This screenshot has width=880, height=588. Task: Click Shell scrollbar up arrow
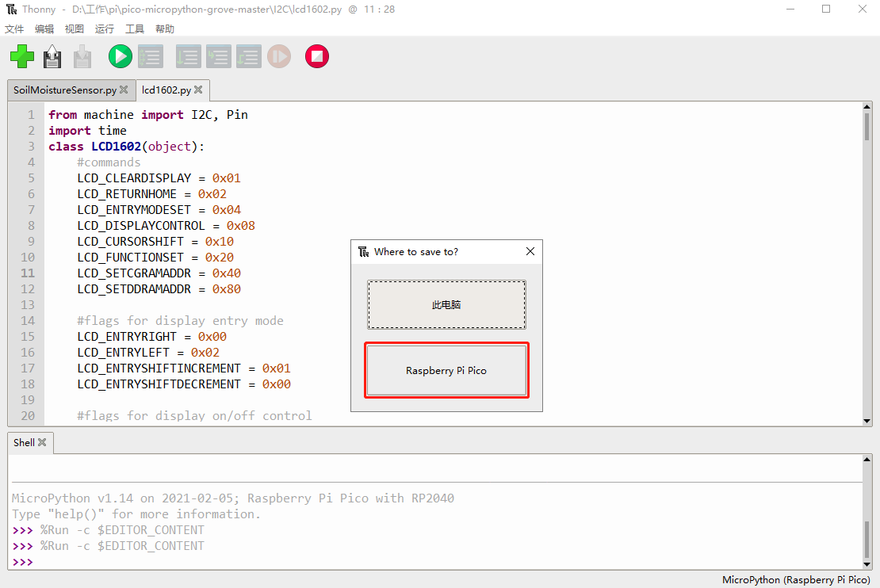pyautogui.click(x=867, y=459)
